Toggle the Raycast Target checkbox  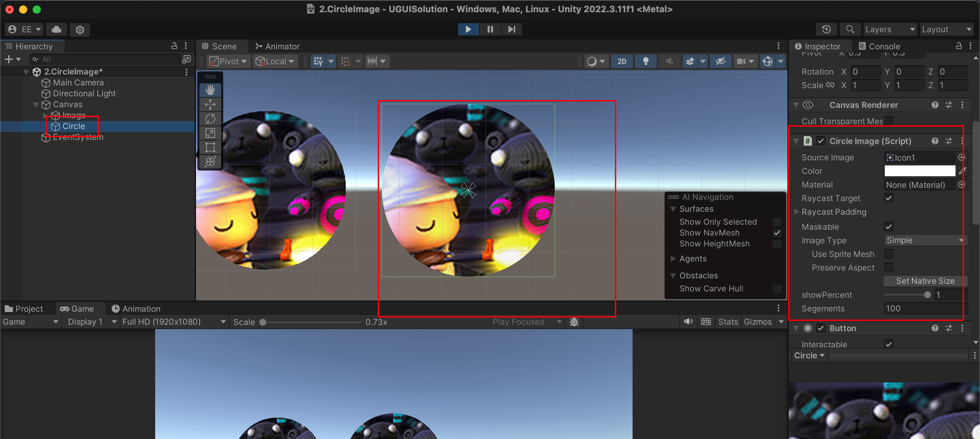tap(889, 198)
